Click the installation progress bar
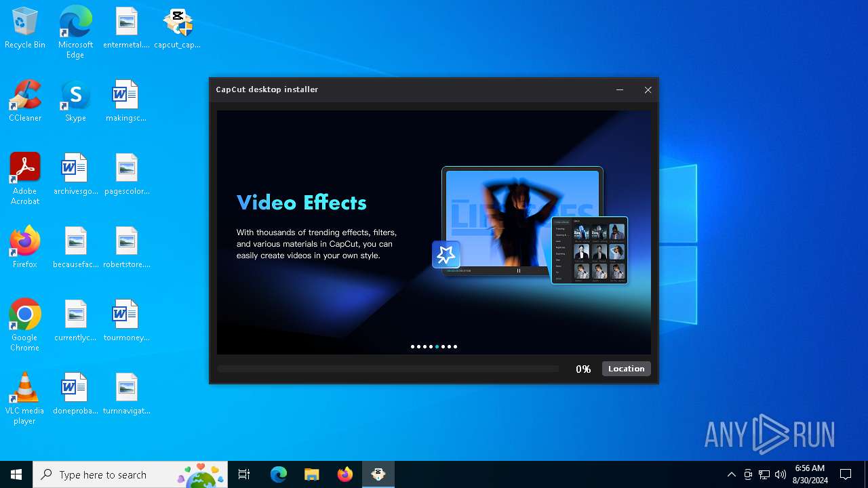 tap(387, 369)
